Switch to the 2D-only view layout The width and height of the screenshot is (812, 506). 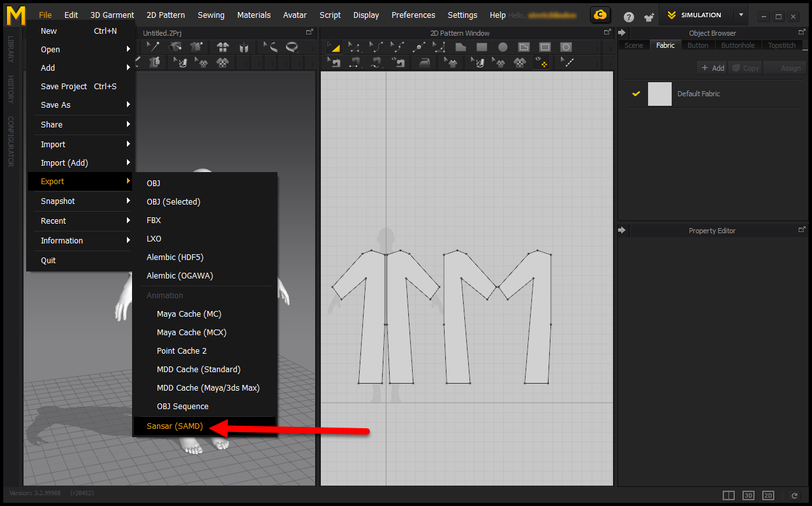click(x=768, y=495)
